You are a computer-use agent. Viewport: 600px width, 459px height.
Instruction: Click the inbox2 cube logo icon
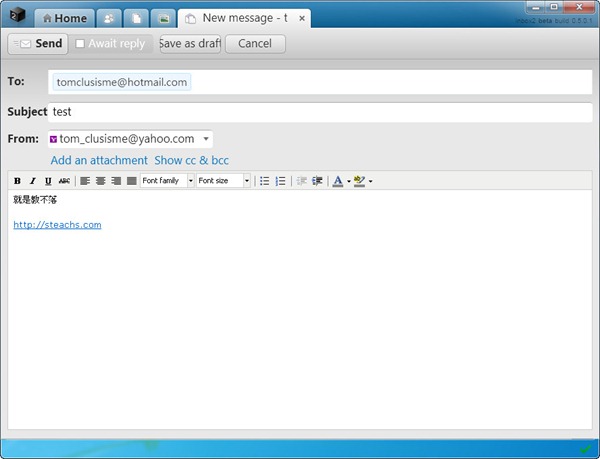pos(17,15)
